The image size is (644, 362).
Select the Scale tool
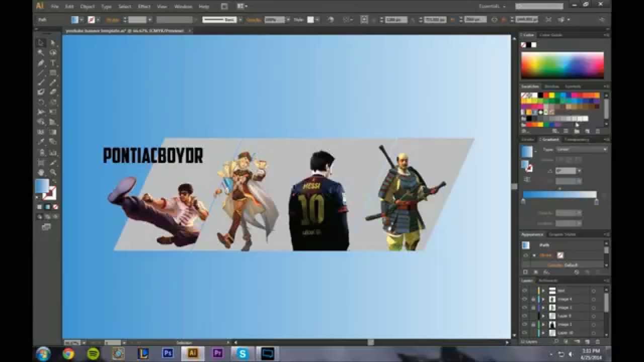coord(53,102)
